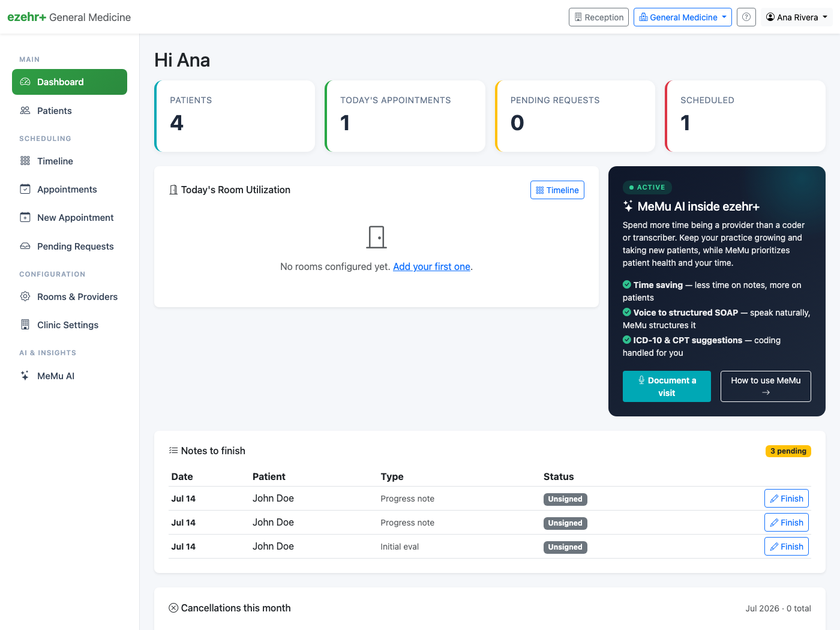Click the Date column header
Image resolution: width=840 pixels, height=630 pixels.
[182, 476]
